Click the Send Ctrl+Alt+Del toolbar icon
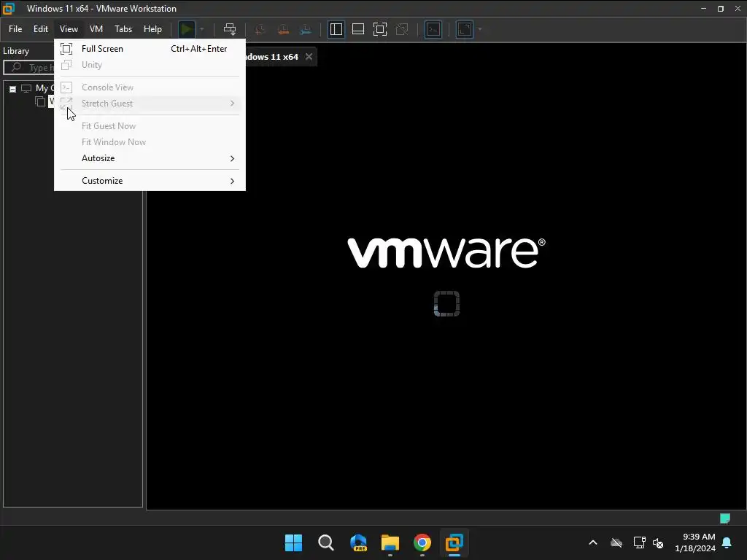The image size is (747, 560). tap(230, 29)
